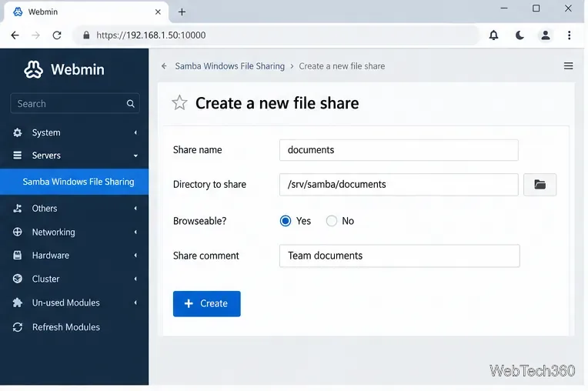Click the System gear icon

(x=17, y=132)
